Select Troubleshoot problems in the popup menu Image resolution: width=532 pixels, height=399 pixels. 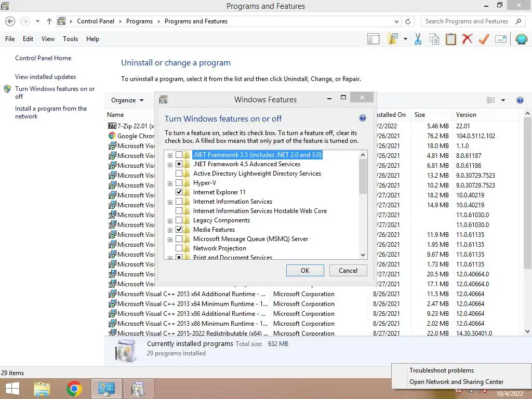coord(442,370)
